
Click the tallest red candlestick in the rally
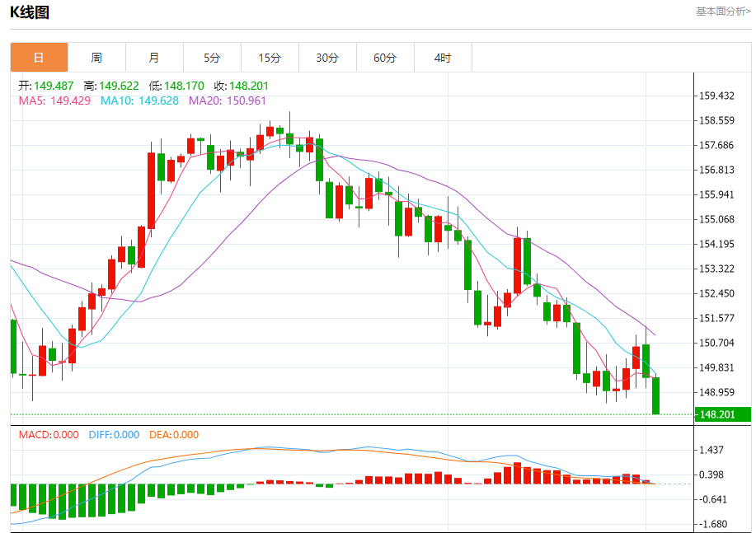click(152, 190)
